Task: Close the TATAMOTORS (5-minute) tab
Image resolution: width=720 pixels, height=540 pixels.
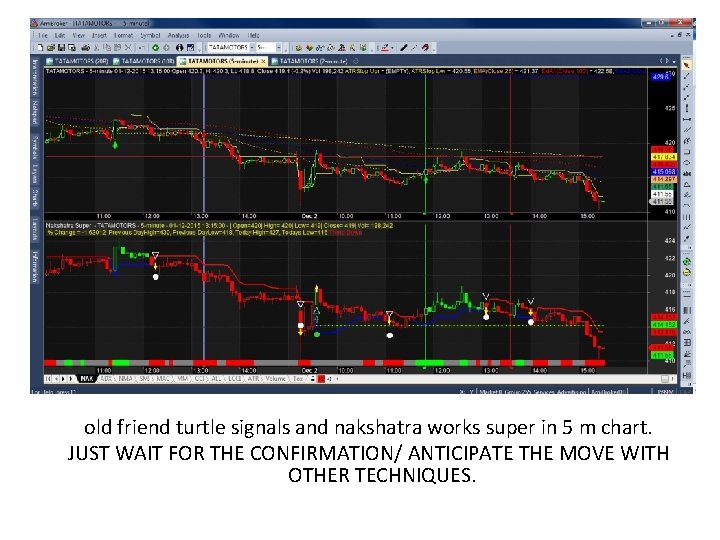Action: [x=264, y=61]
